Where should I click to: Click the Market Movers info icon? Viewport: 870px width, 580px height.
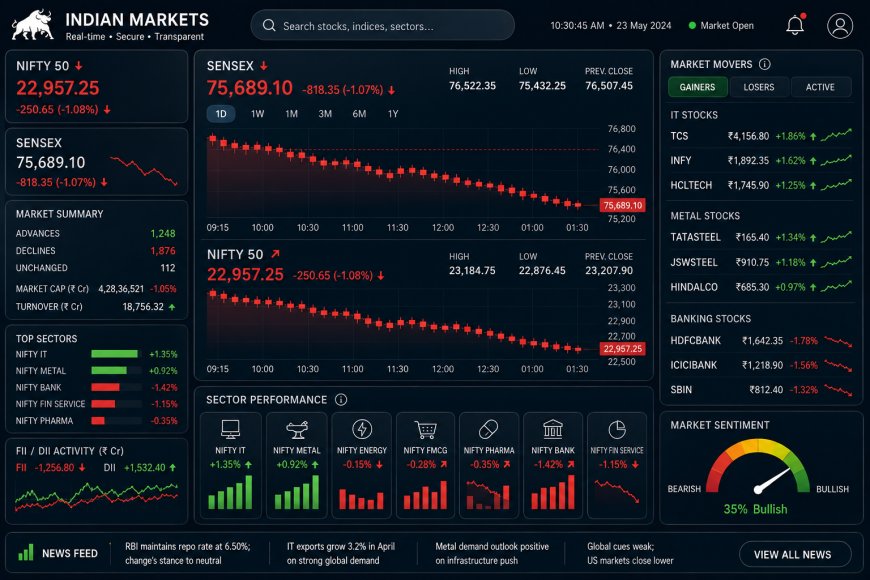[765, 64]
